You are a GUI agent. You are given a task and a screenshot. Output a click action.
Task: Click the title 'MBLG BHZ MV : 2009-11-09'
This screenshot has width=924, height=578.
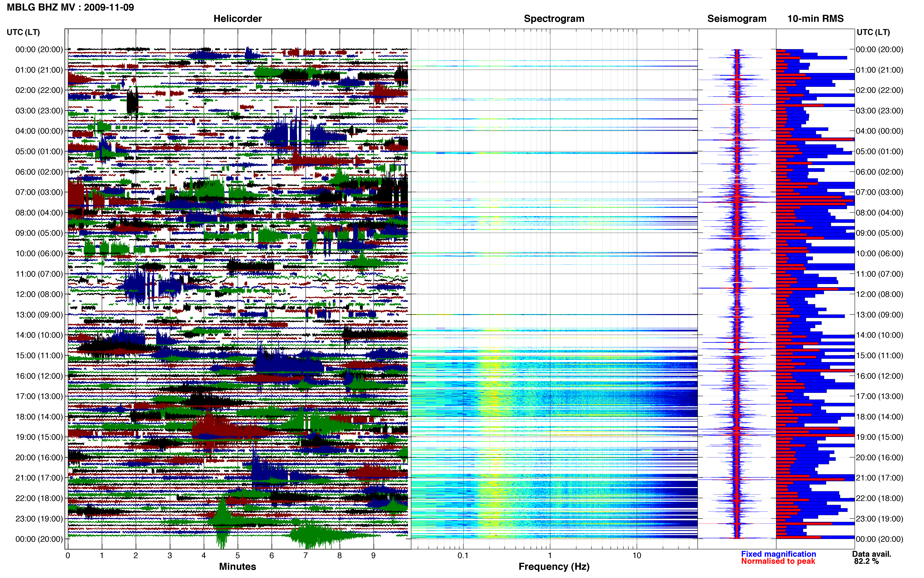point(70,7)
